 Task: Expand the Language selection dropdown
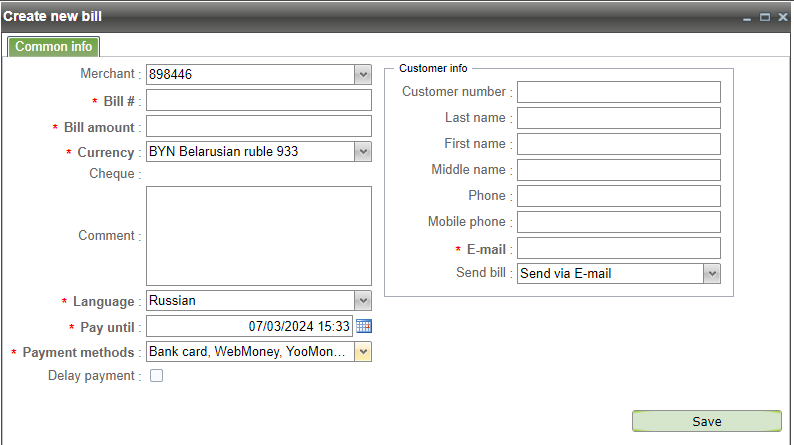pos(363,300)
